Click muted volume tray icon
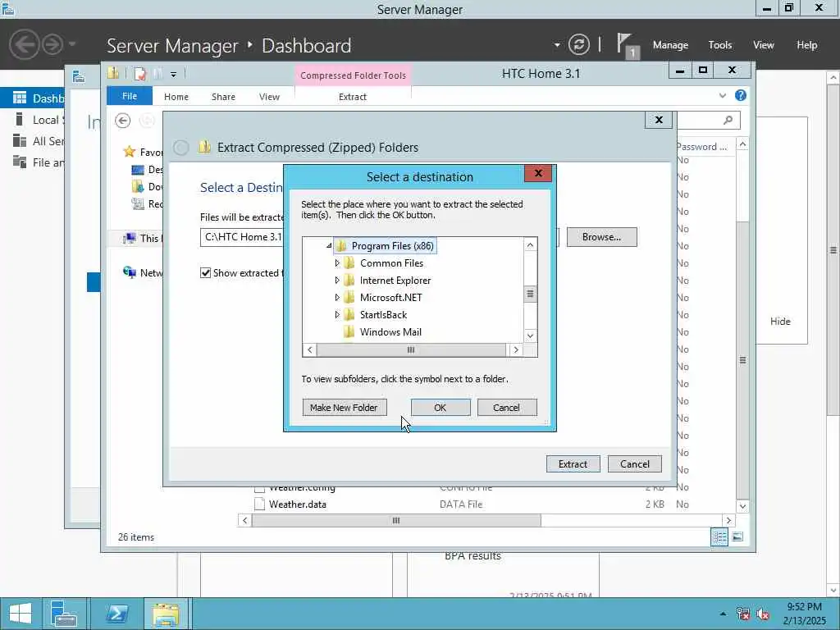840x630 pixels. [763, 614]
